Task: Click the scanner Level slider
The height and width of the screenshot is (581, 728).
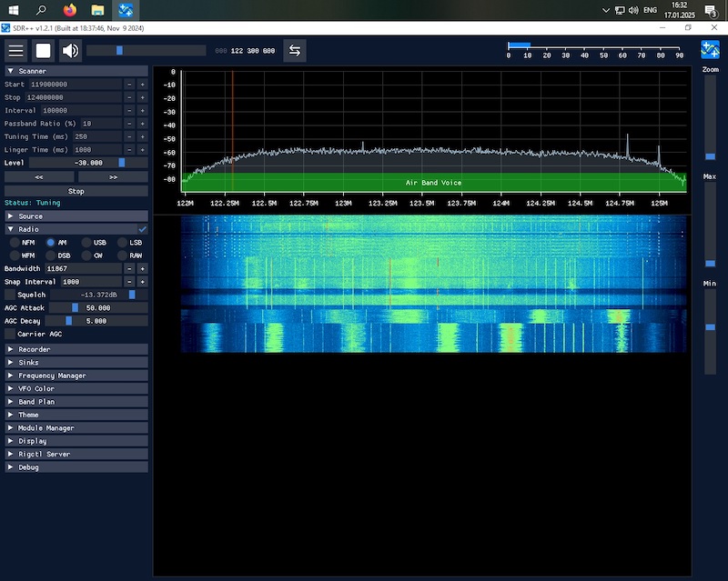Action: [x=88, y=163]
